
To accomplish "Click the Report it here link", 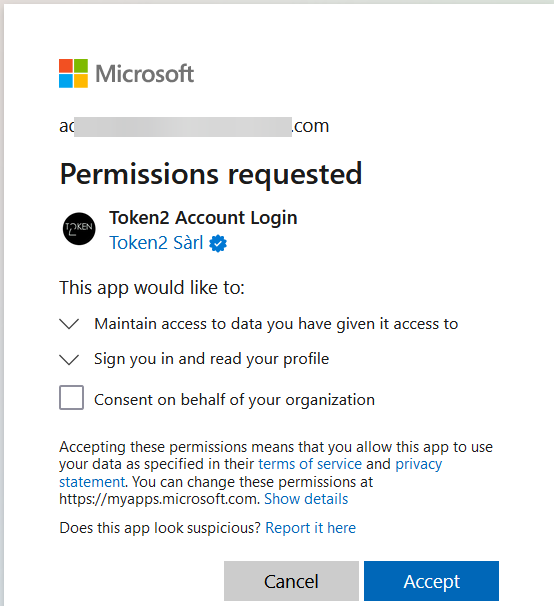I will pyautogui.click(x=310, y=528).
